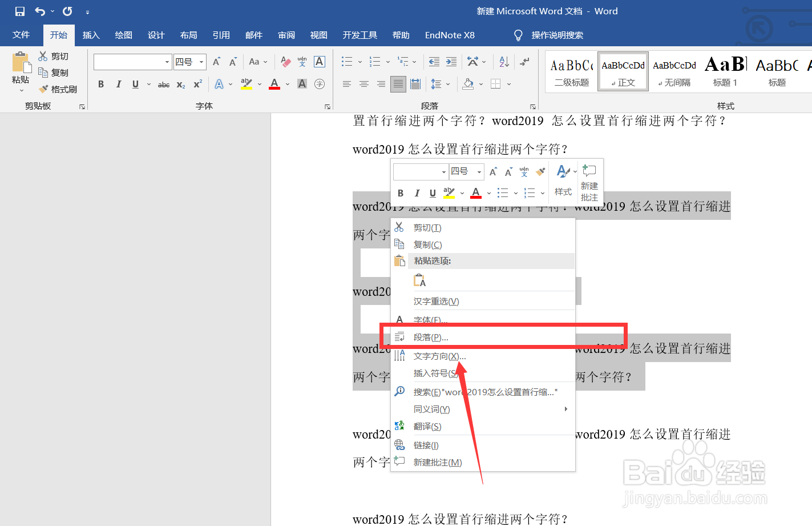The width and height of the screenshot is (812, 526).
Task: Apply superscript formatting
Action: 197,85
